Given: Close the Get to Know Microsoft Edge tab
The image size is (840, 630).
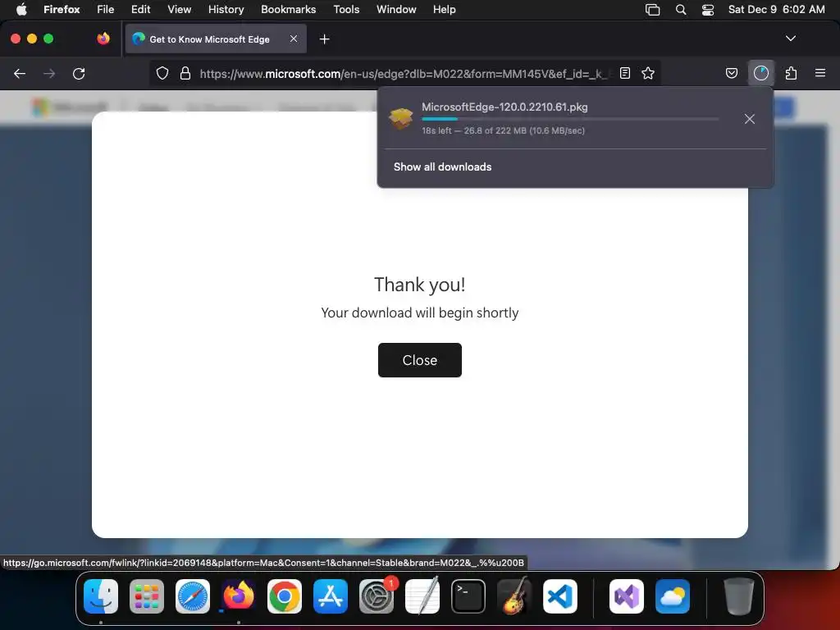Looking at the screenshot, I should [x=294, y=39].
